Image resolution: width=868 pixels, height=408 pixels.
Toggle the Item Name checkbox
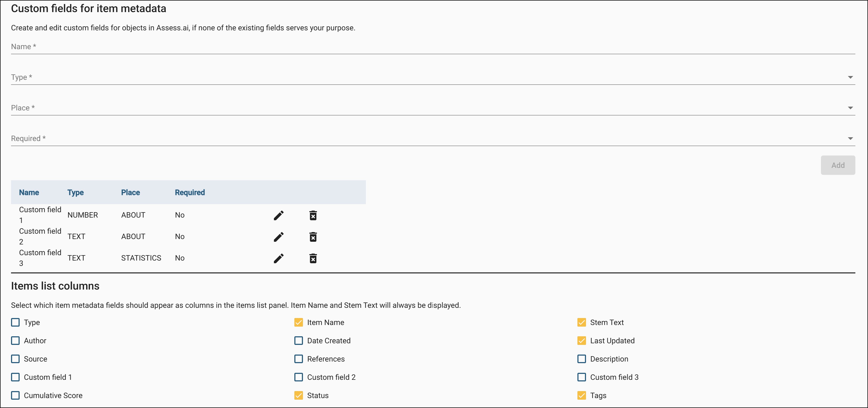pyautogui.click(x=299, y=323)
